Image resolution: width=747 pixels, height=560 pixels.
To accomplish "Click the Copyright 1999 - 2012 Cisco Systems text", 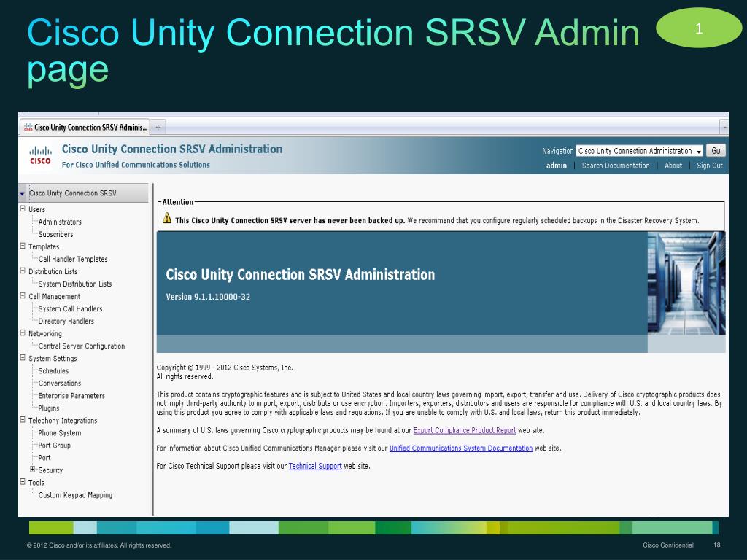I will [x=225, y=367].
